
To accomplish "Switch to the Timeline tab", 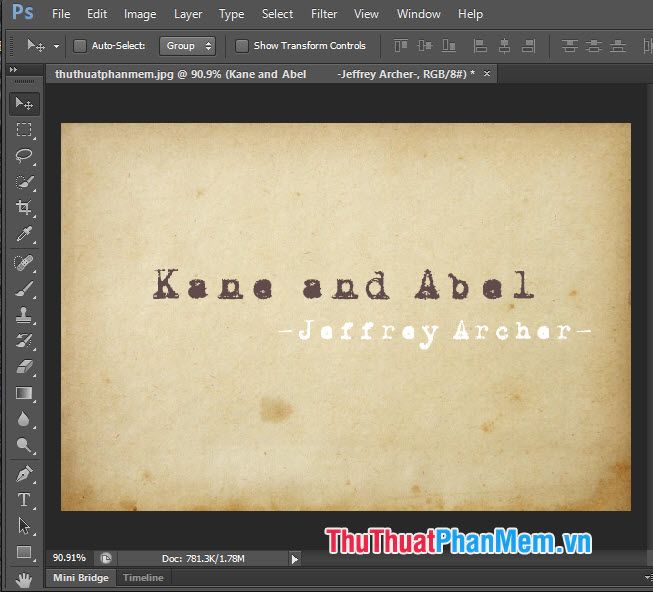I will (x=143, y=578).
